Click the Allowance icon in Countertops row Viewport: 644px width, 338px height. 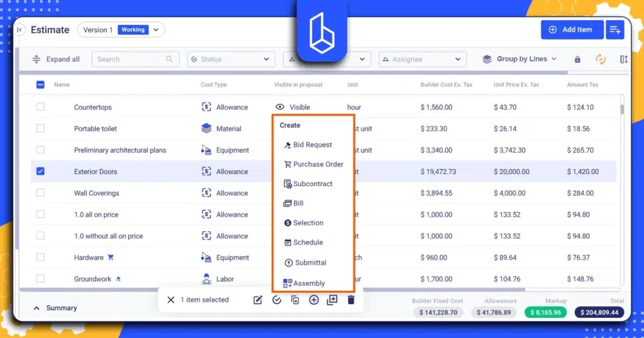206,107
